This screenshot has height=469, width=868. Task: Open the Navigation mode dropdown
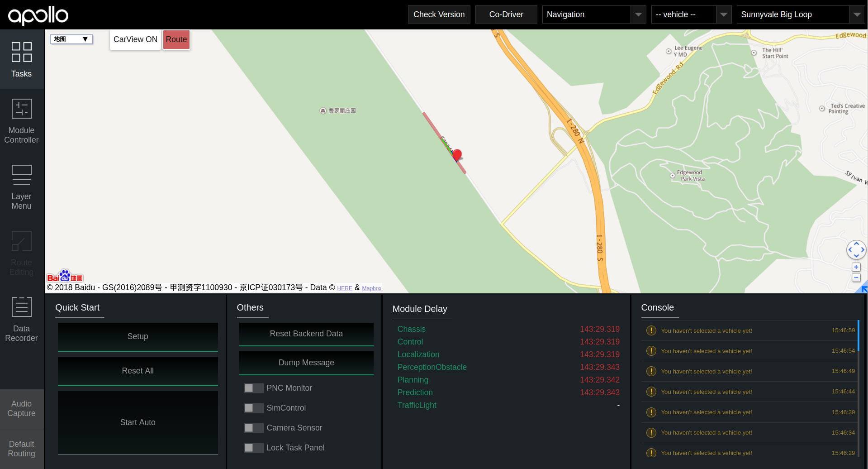594,14
